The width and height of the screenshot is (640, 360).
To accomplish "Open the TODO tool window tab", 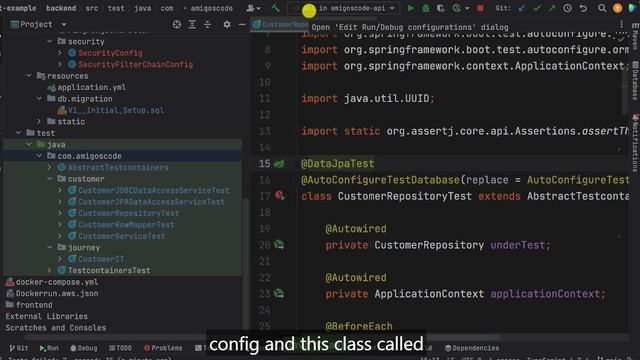I will [120, 348].
